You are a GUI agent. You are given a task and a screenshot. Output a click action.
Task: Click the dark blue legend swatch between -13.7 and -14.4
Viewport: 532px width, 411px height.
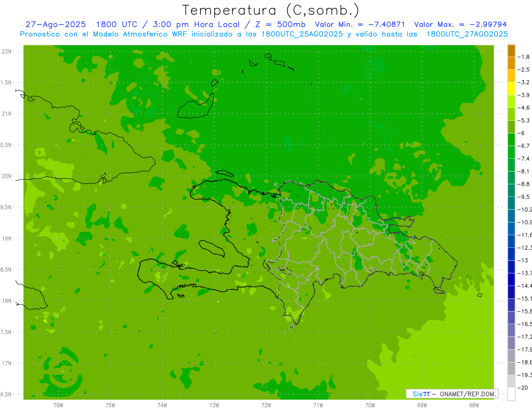(511, 279)
